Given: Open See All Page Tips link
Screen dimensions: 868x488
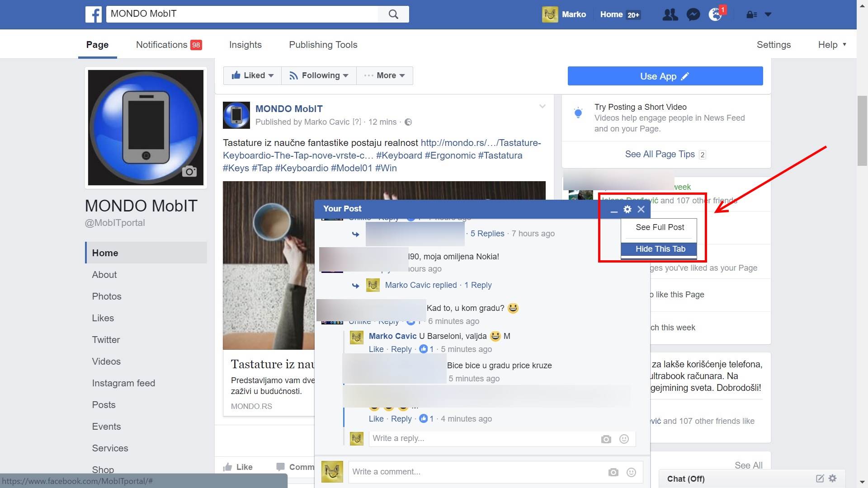Looking at the screenshot, I should 660,154.
